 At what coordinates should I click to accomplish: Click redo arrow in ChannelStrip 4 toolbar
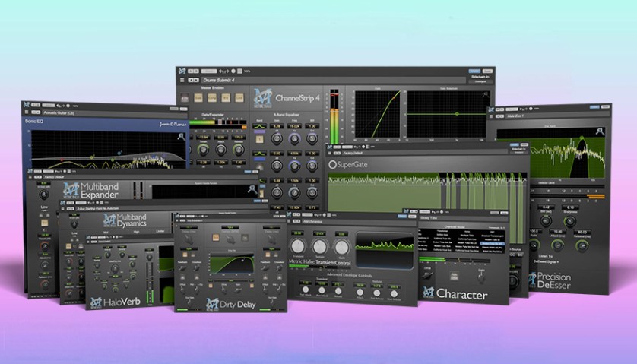(227, 71)
